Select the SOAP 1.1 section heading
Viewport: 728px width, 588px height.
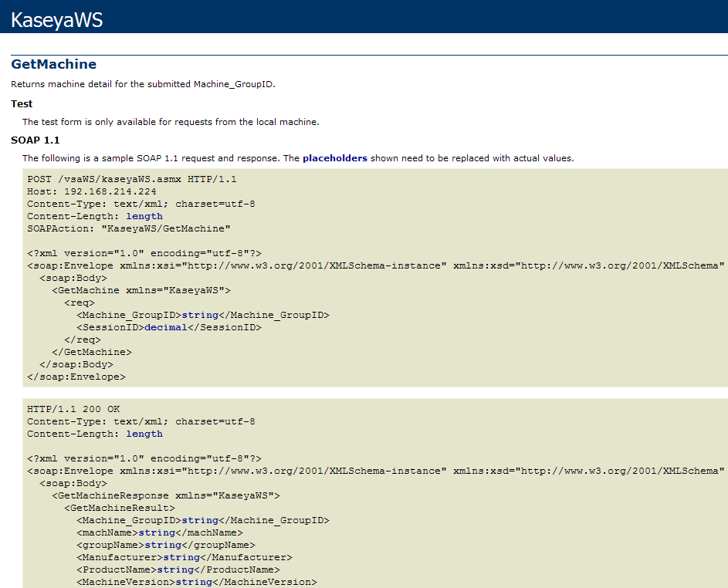35,140
